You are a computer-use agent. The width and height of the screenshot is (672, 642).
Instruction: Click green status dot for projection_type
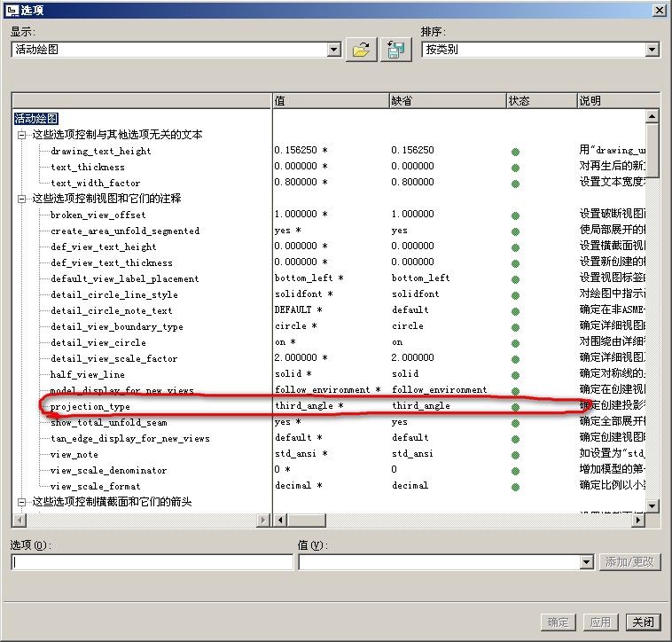coord(516,407)
